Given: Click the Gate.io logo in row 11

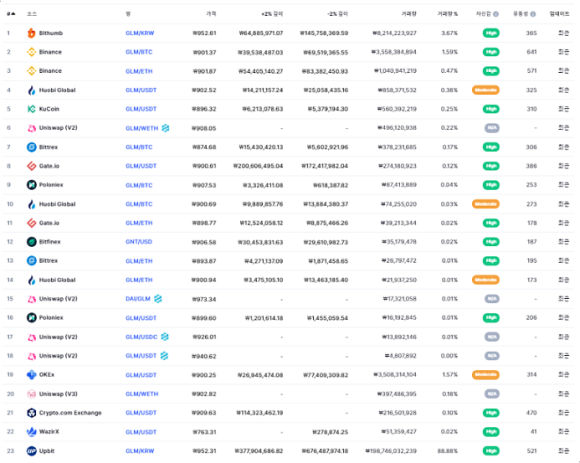Looking at the screenshot, I should pyautogui.click(x=31, y=223).
